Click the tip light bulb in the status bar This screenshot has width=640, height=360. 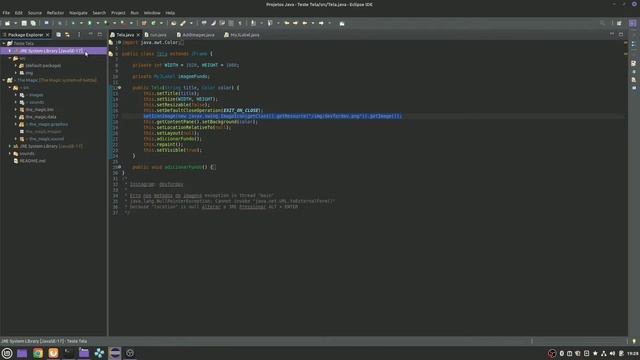[x=634, y=341]
